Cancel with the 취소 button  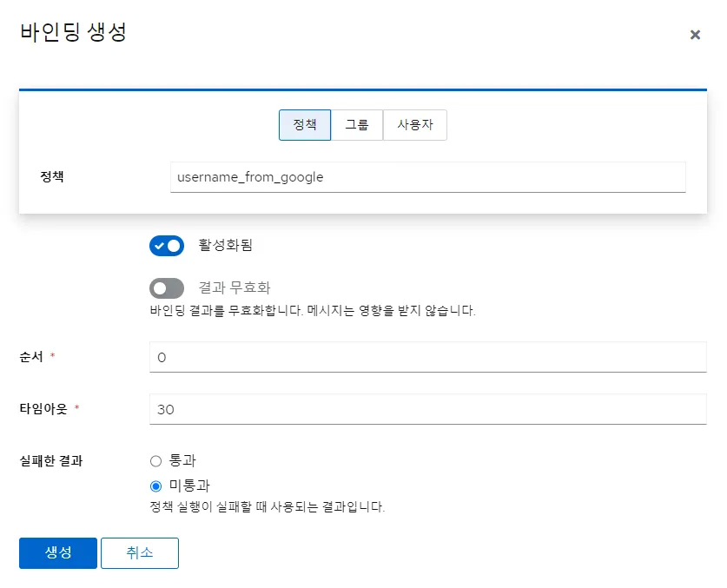tap(140, 552)
